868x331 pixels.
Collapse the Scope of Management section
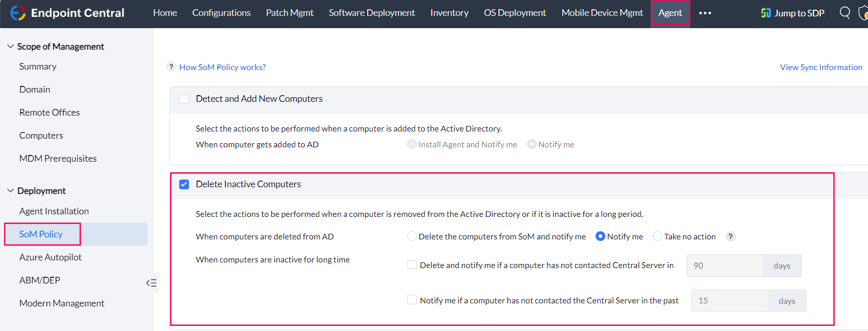10,47
